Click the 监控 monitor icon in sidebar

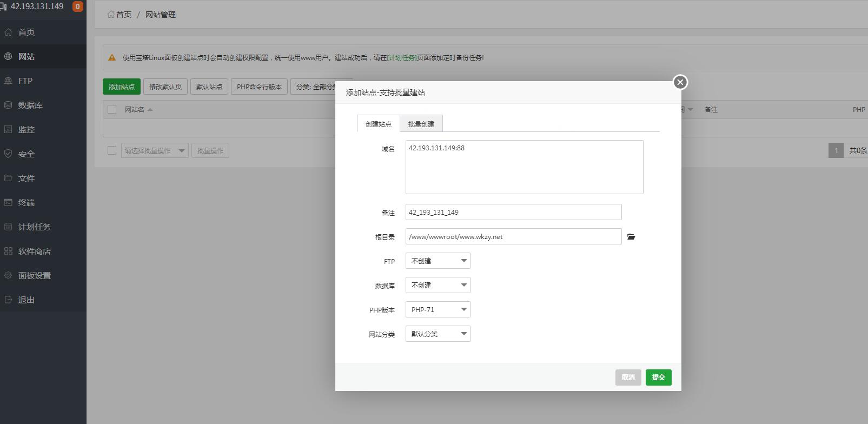8,129
